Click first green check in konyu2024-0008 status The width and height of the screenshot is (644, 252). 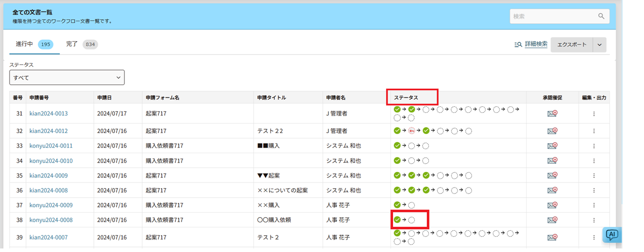pyautogui.click(x=397, y=220)
